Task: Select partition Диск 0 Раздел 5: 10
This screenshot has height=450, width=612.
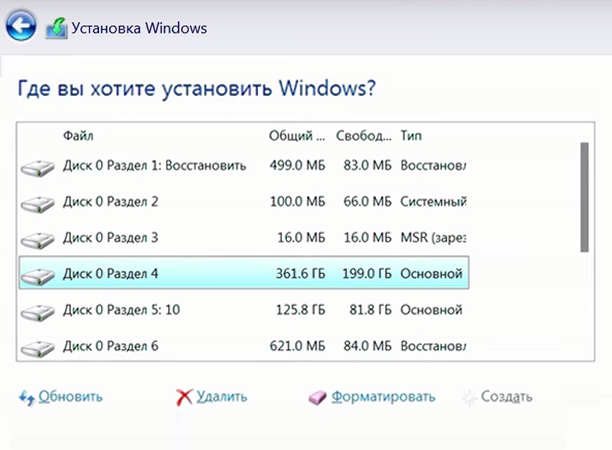Action: pyautogui.click(x=244, y=309)
